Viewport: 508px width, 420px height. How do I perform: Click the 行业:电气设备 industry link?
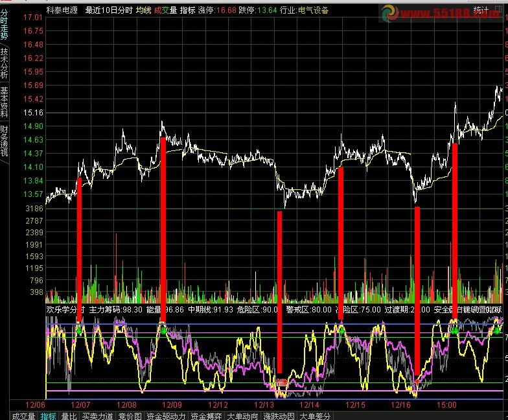(x=305, y=10)
